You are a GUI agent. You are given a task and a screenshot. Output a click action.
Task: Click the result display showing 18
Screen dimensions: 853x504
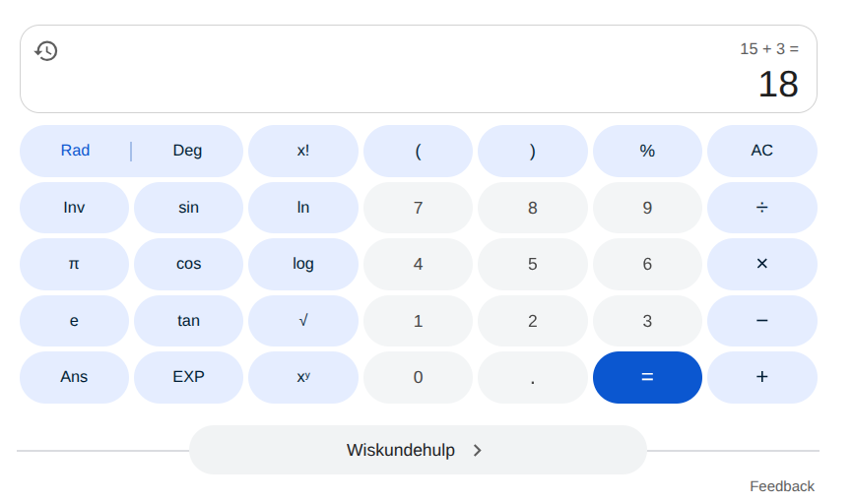(777, 85)
